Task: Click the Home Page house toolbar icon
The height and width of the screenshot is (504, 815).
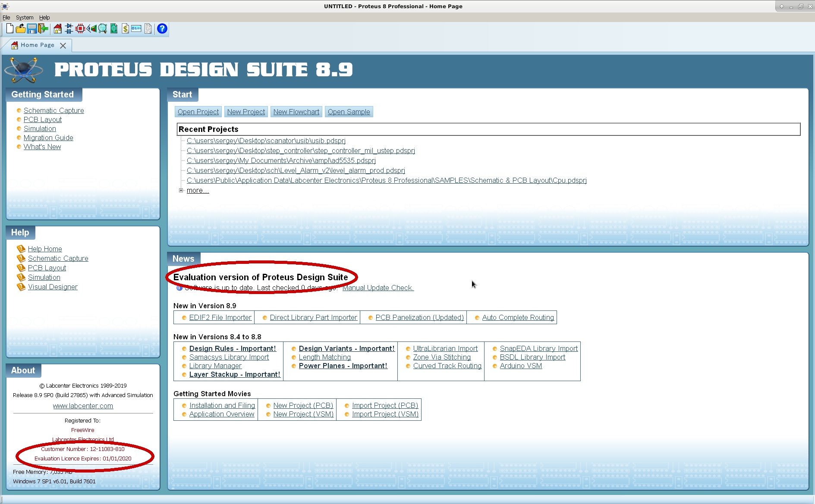Action: [x=58, y=28]
